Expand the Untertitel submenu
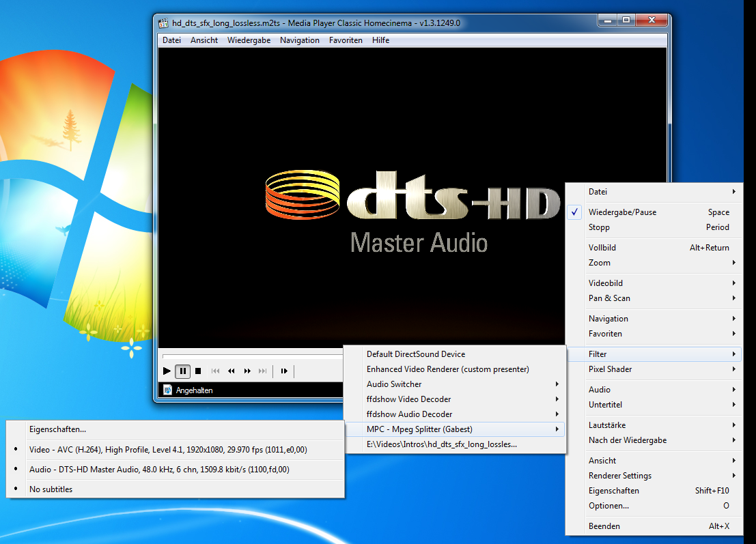Screen dimensions: 756x544 pos(654,405)
